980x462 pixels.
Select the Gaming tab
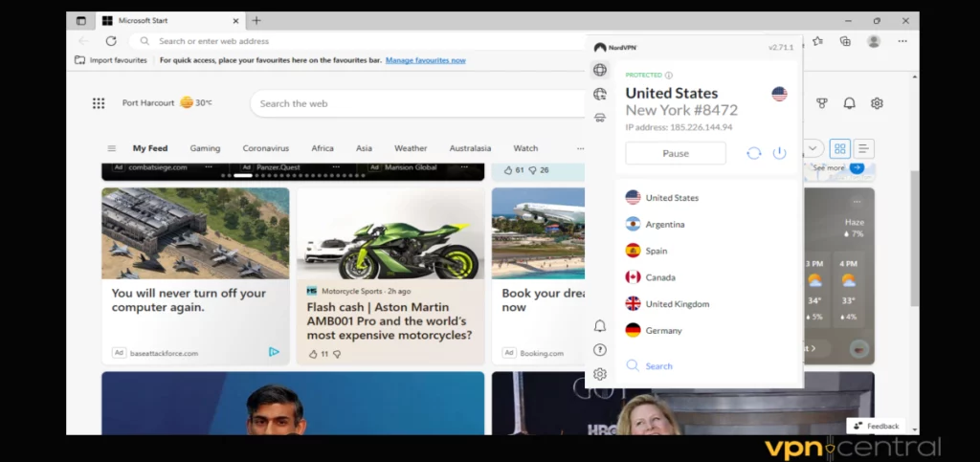coord(205,148)
